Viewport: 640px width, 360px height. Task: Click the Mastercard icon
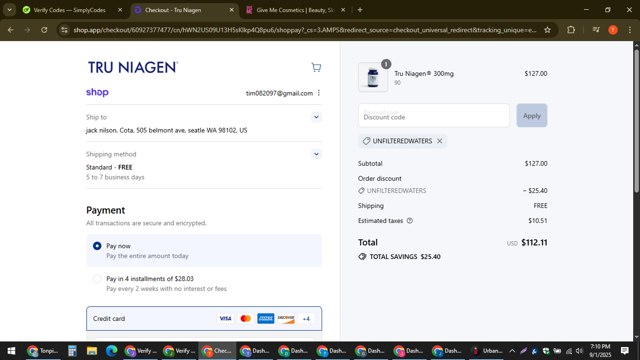(245, 318)
